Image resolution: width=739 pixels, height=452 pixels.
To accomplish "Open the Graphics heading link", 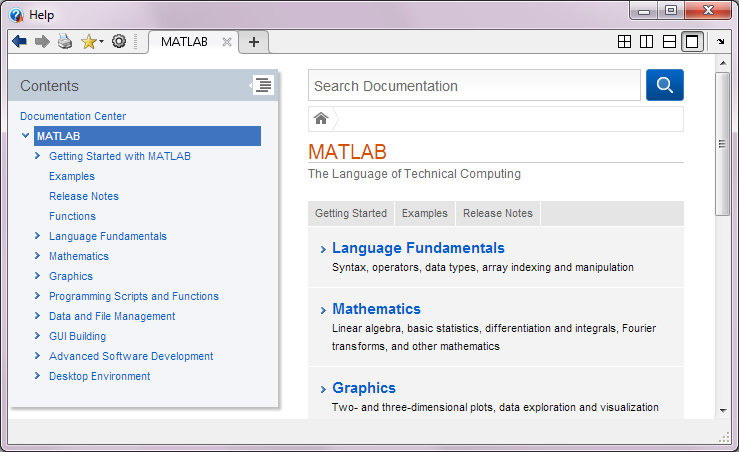I will (x=363, y=388).
